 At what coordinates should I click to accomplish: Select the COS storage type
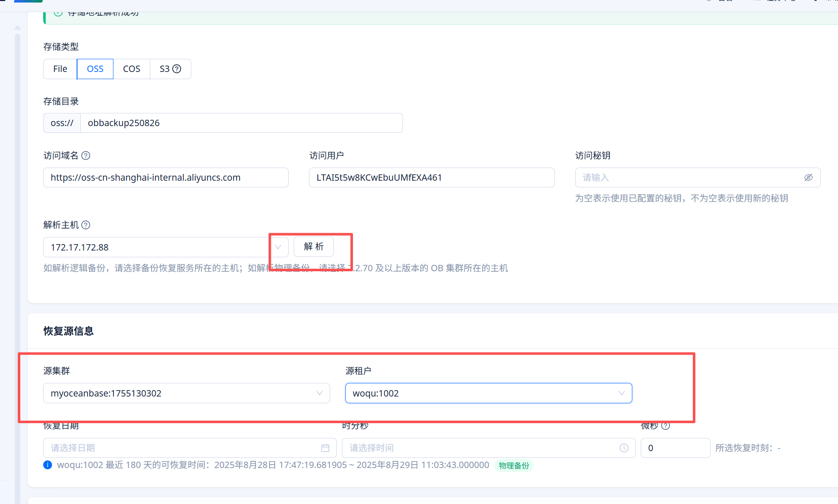pos(132,69)
